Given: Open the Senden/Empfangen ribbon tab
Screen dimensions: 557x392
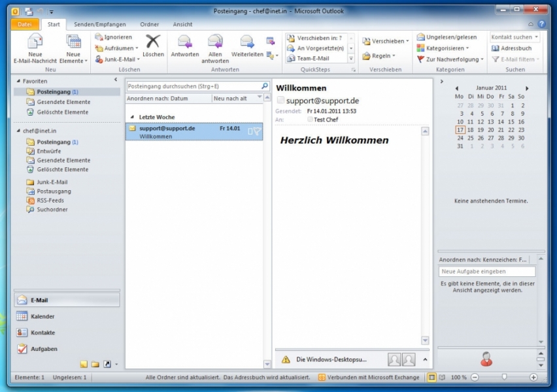Looking at the screenshot, I should coord(100,24).
